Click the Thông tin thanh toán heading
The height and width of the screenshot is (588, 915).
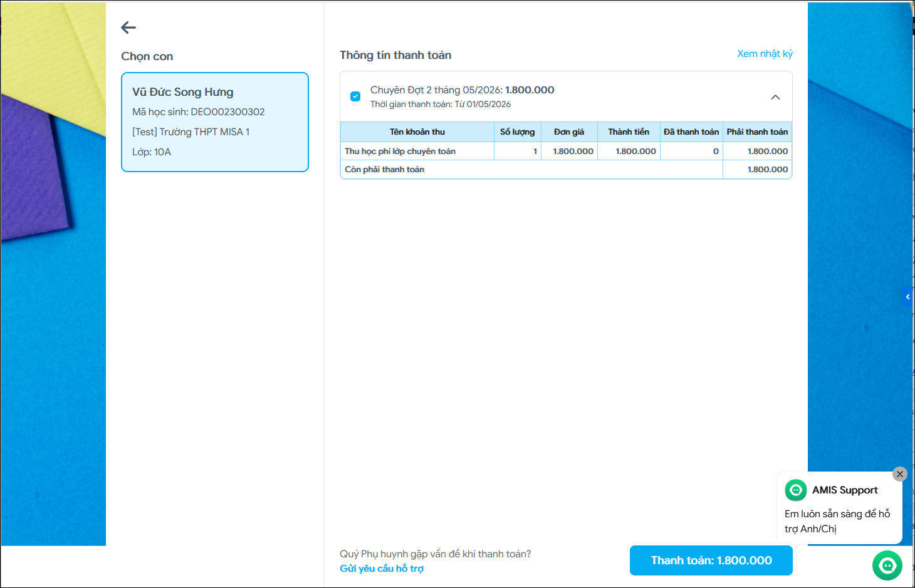395,55
